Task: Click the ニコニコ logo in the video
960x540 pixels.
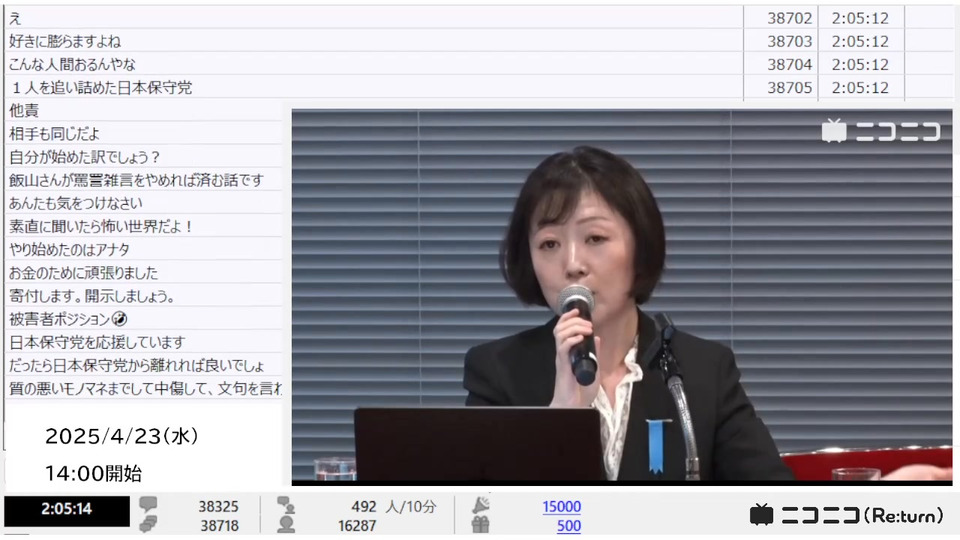Action: tap(881, 131)
